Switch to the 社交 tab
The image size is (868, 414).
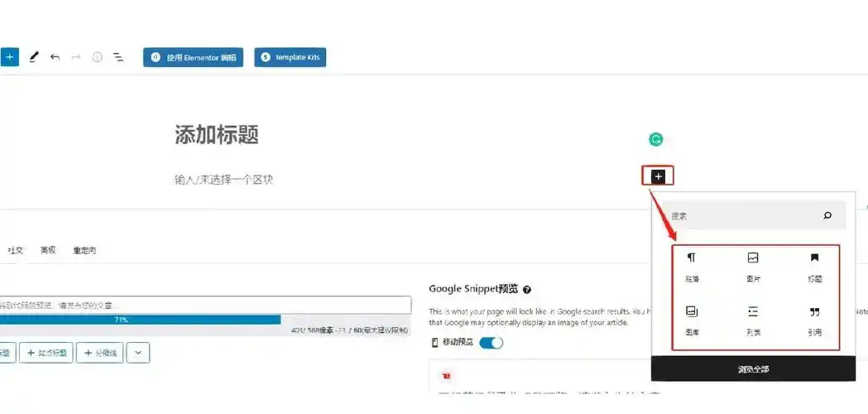click(x=15, y=251)
